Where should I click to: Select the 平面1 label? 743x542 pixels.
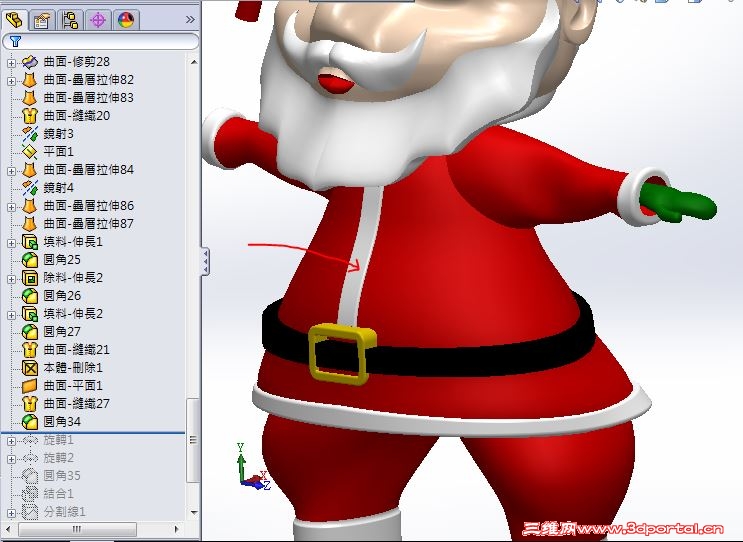59,152
